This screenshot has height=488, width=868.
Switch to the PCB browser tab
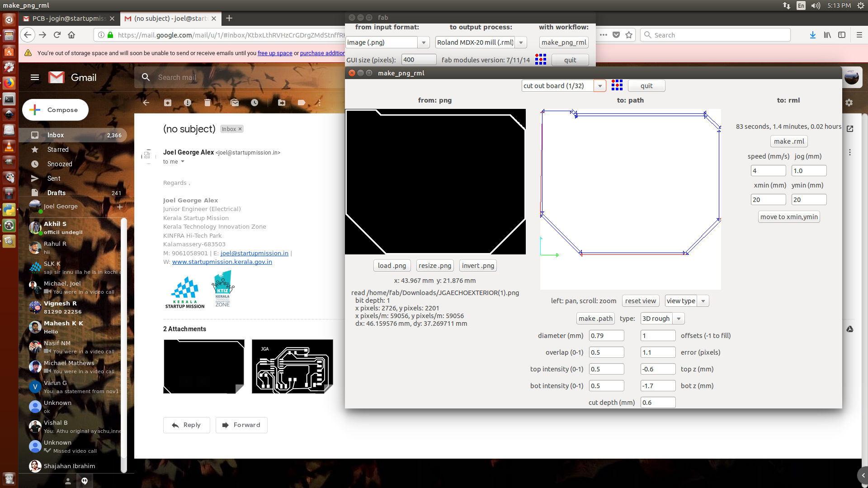(68, 19)
